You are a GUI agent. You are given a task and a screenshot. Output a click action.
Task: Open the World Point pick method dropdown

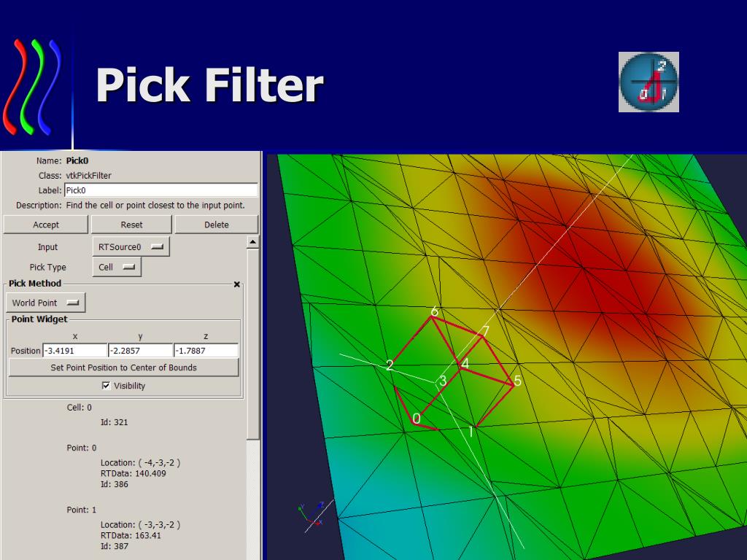coord(46,303)
